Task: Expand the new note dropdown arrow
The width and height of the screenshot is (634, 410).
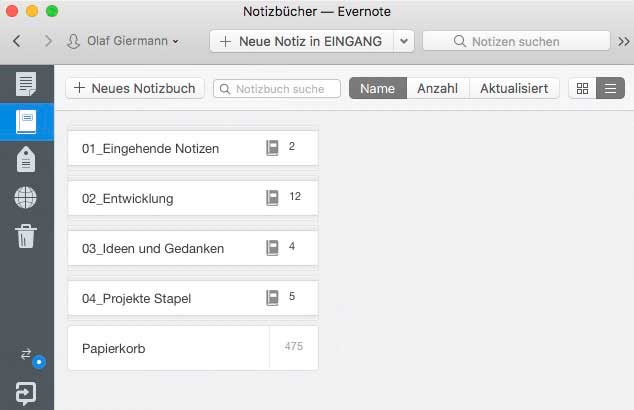Action: tap(404, 41)
